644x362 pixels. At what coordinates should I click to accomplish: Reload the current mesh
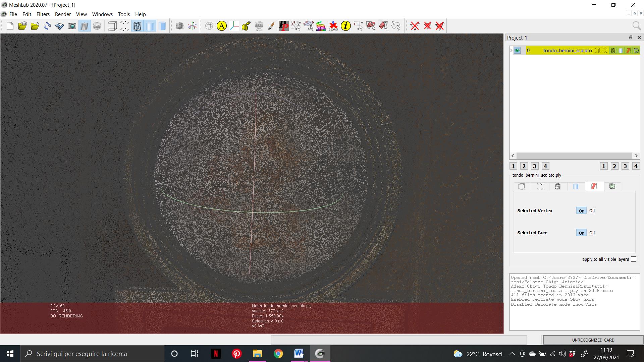point(47,26)
